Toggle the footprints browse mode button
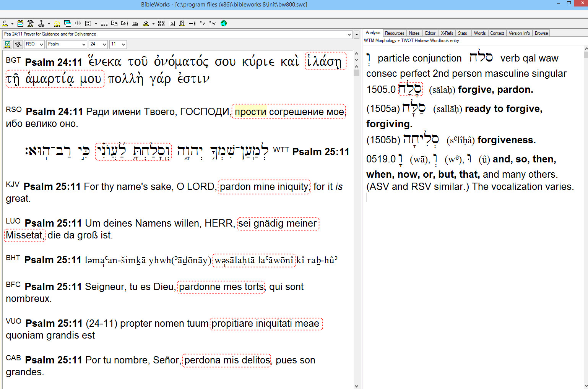Screen dimensions: 588x389 [18, 44]
